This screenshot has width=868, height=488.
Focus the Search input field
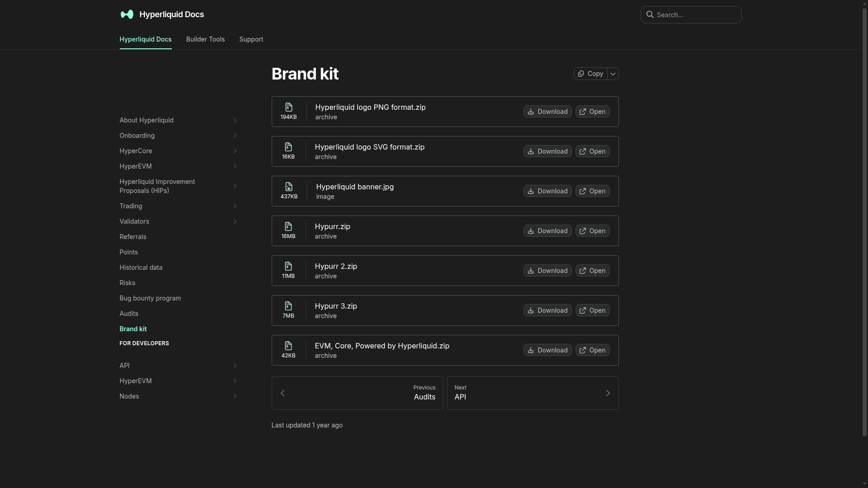click(691, 14)
